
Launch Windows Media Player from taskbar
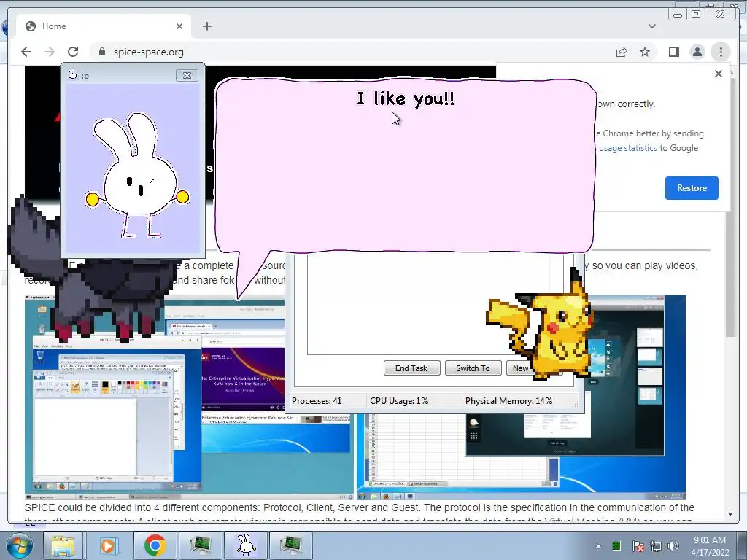pyautogui.click(x=109, y=545)
